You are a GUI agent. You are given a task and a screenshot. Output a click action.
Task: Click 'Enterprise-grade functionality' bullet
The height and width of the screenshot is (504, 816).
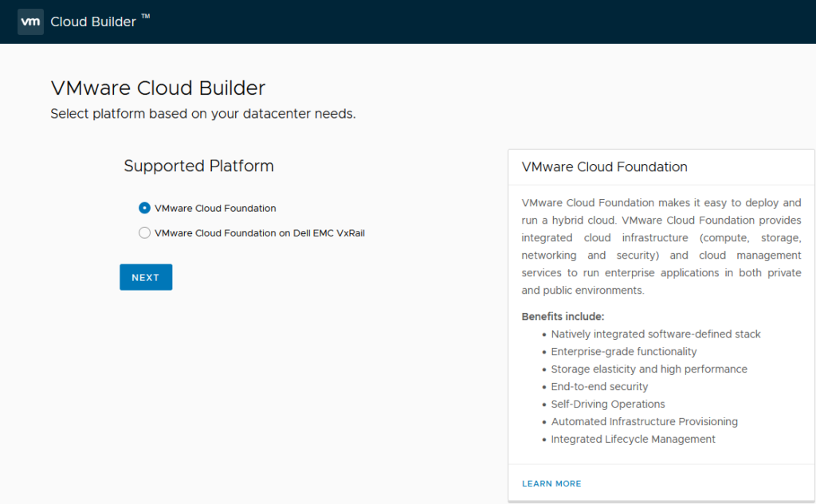624,352
